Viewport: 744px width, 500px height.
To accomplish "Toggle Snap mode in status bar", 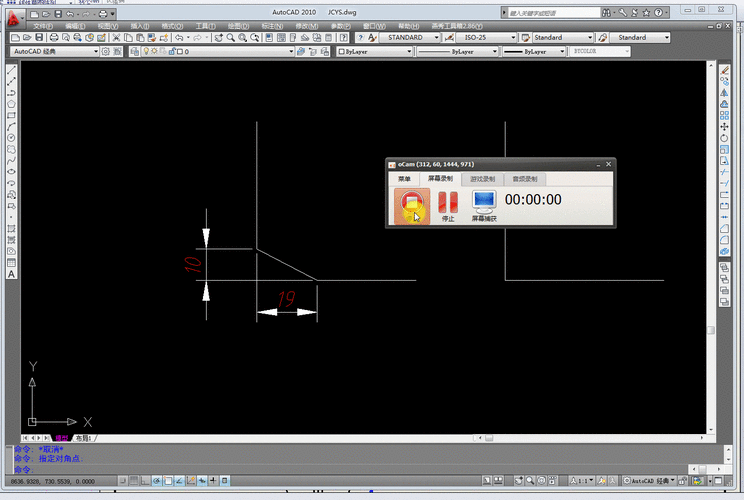I will tap(122, 481).
